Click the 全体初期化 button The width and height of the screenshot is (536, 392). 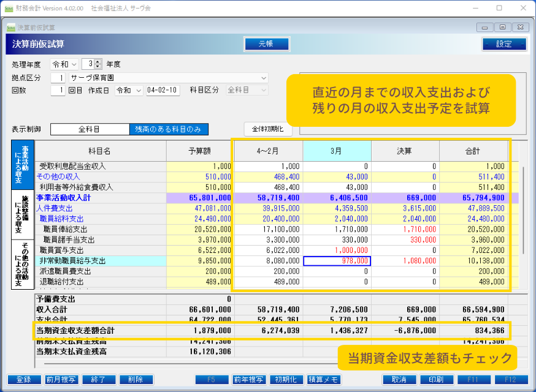coord(268,129)
